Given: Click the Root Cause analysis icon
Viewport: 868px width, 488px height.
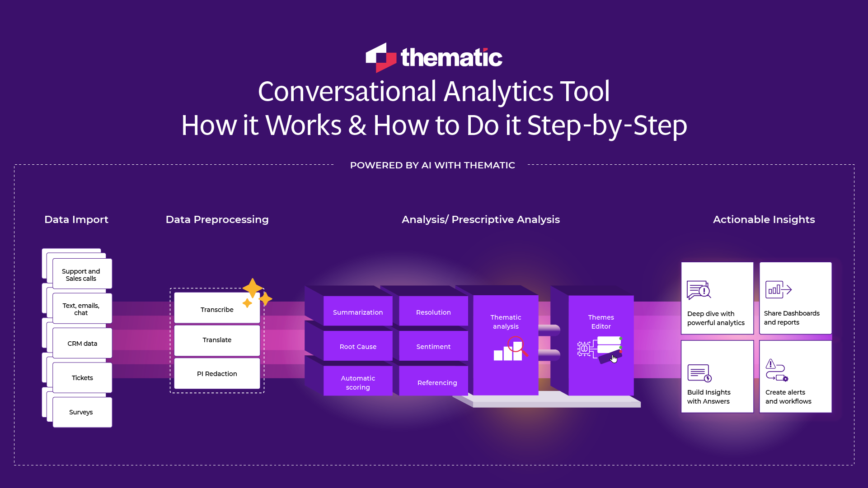Looking at the screenshot, I should pyautogui.click(x=357, y=347).
